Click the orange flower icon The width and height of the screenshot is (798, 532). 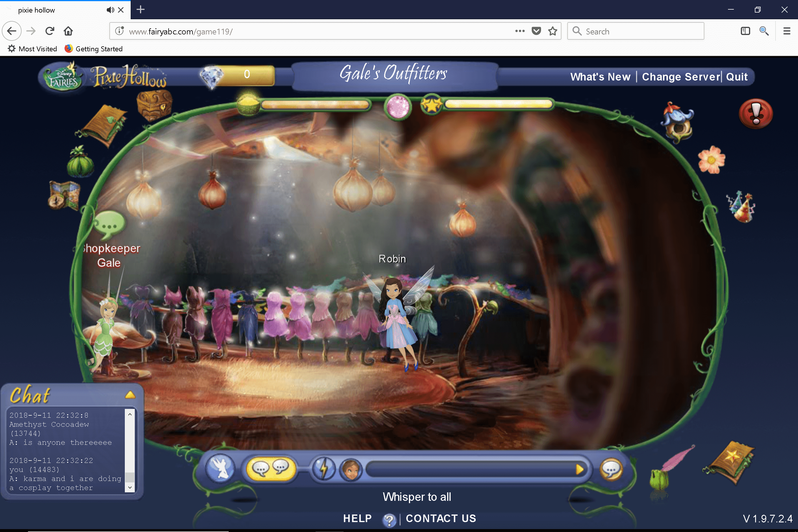711,160
